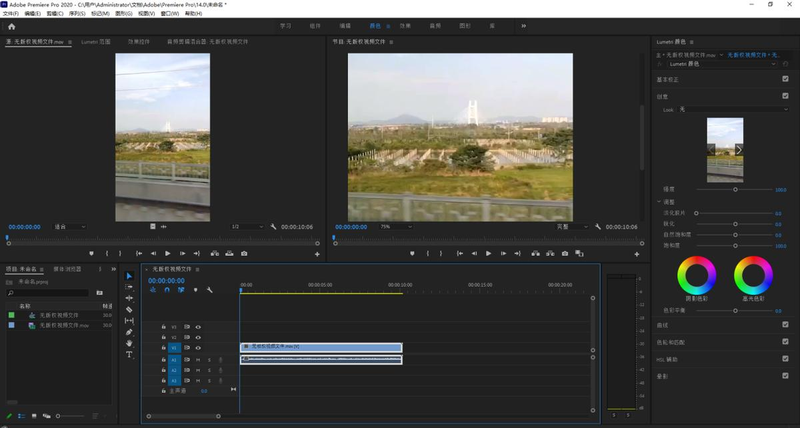Select the Type tool
Image resolution: width=800 pixels, height=428 pixels.
click(x=129, y=355)
